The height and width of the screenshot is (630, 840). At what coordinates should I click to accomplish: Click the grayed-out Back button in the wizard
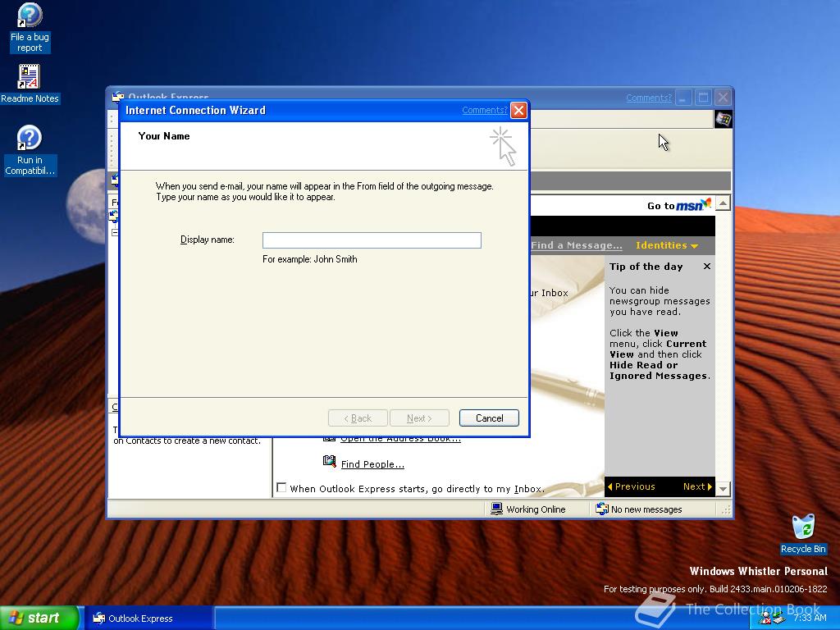pyautogui.click(x=358, y=418)
